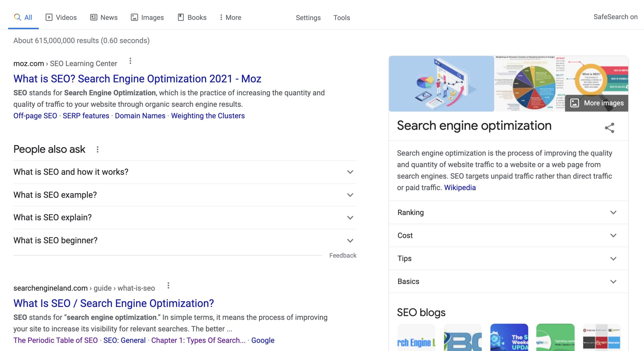Expand 'What is SEO explain?' question
Viewport: 644px width, 351px height.
click(185, 218)
